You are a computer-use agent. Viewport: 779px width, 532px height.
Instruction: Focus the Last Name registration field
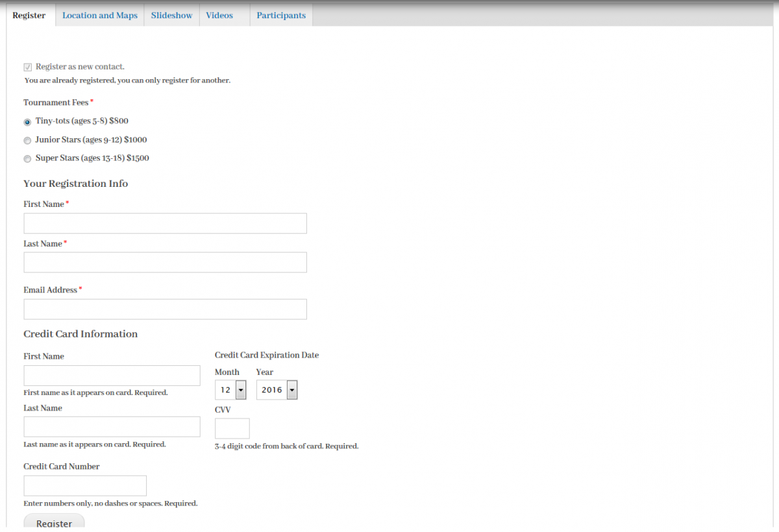coord(165,262)
